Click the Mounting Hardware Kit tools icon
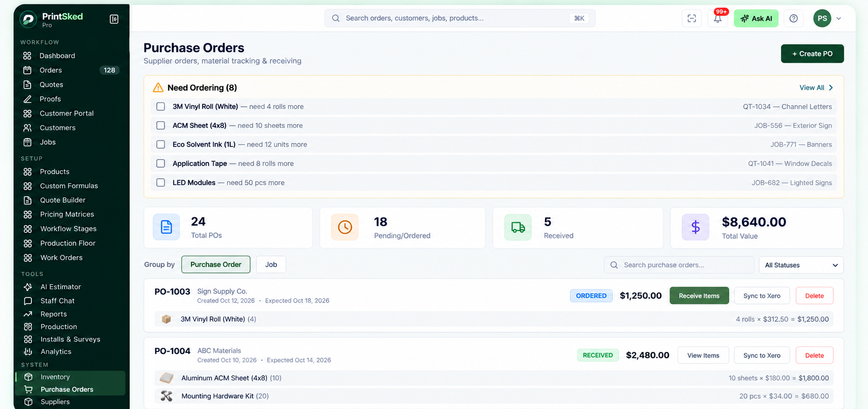 pyautogui.click(x=166, y=396)
